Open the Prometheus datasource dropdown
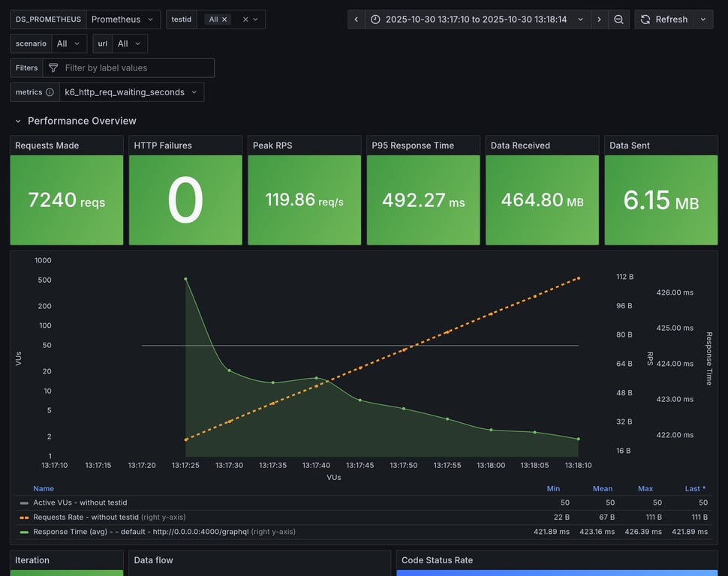Viewport: 728px width, 576px height. [123, 19]
